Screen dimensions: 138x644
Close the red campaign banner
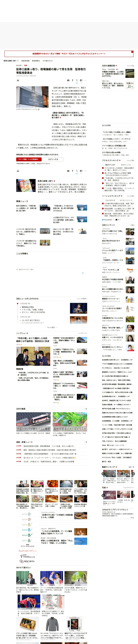click(x=132, y=52)
